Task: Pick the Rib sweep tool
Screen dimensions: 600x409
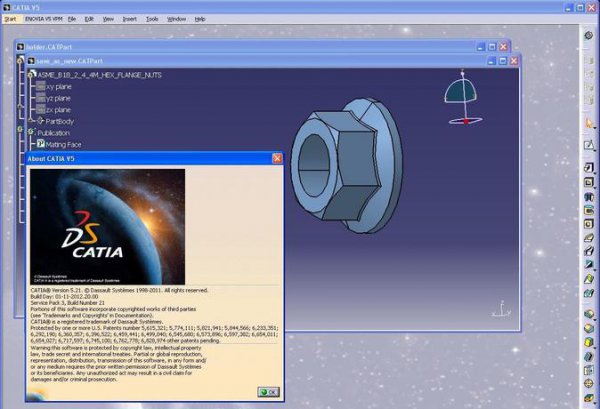Action: click(x=589, y=238)
